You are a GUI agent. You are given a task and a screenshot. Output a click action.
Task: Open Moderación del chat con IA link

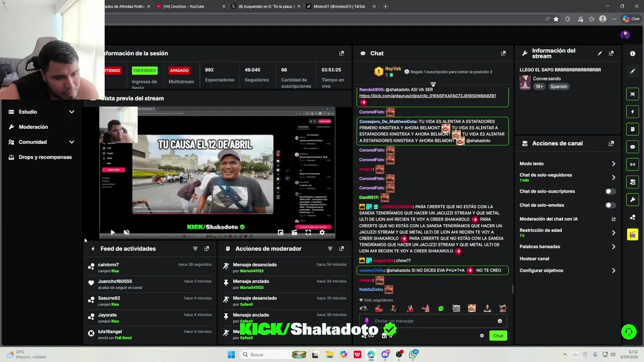point(568,219)
